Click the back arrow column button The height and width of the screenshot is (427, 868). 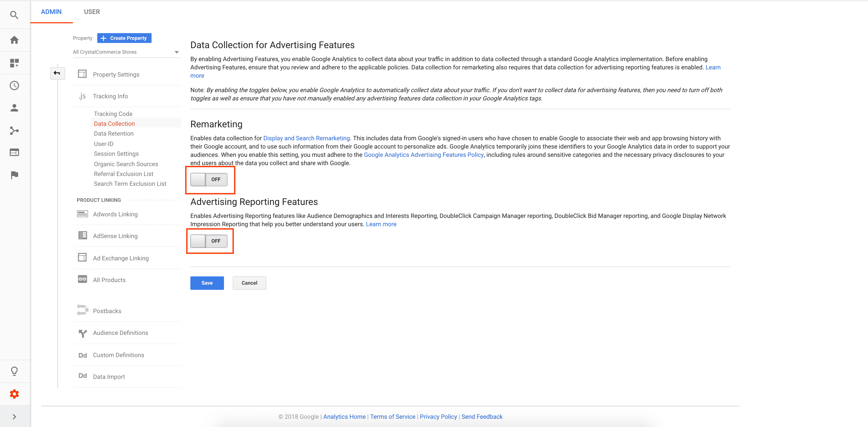click(x=57, y=73)
